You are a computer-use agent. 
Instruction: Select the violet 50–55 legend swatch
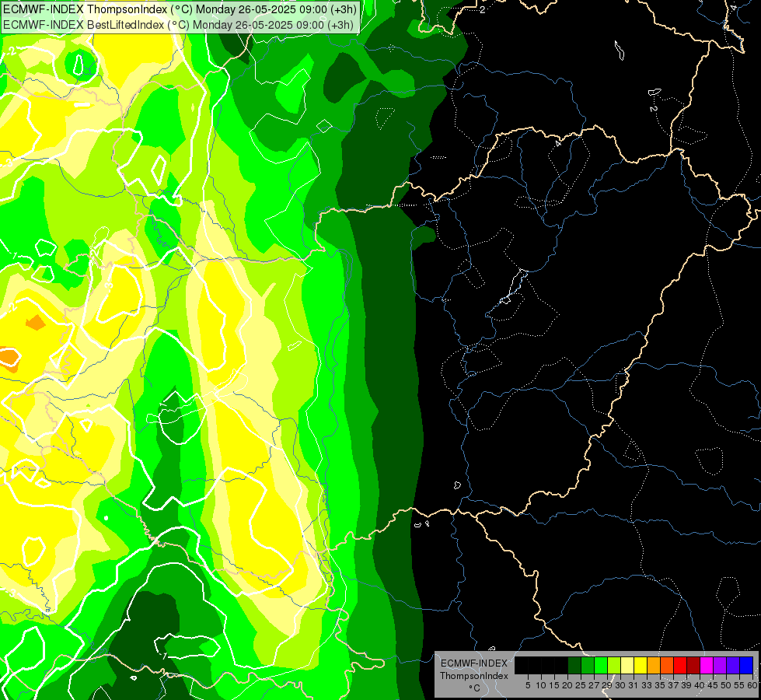(x=733, y=665)
